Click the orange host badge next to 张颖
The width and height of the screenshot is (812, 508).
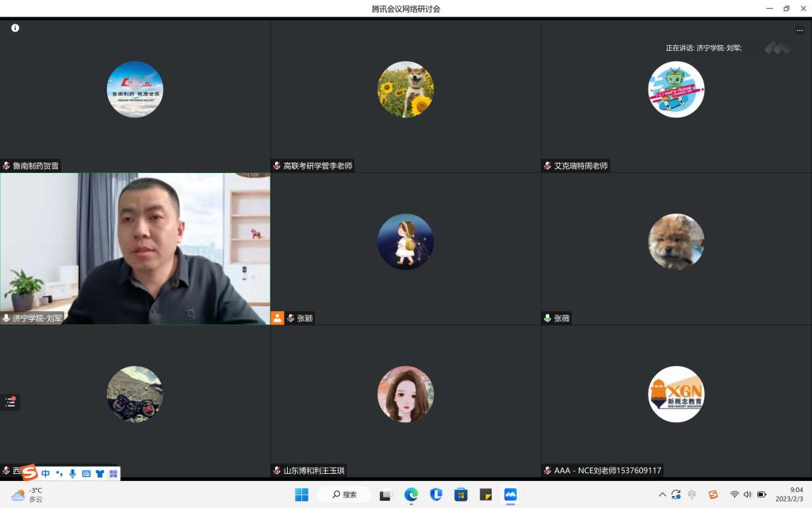[278, 317]
